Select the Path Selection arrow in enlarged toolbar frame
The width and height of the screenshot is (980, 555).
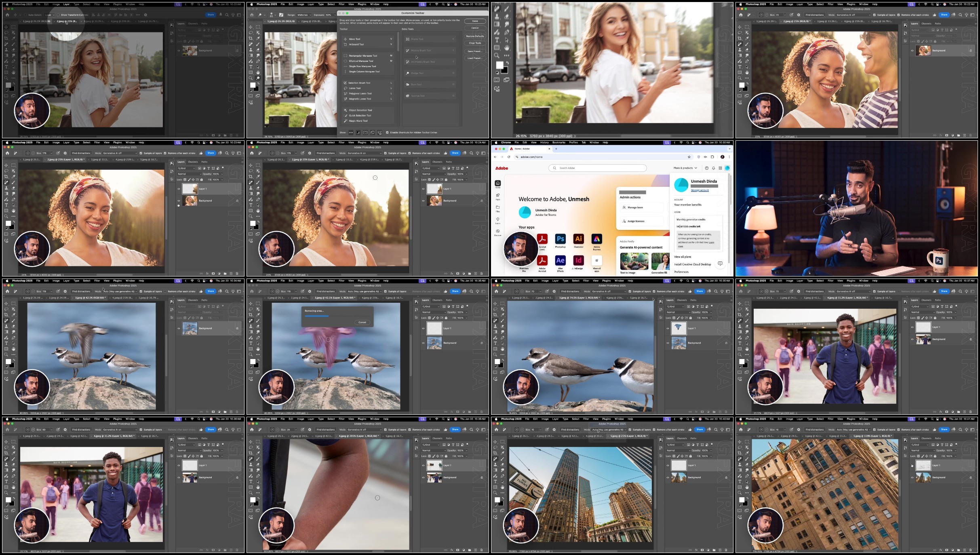pos(507,40)
